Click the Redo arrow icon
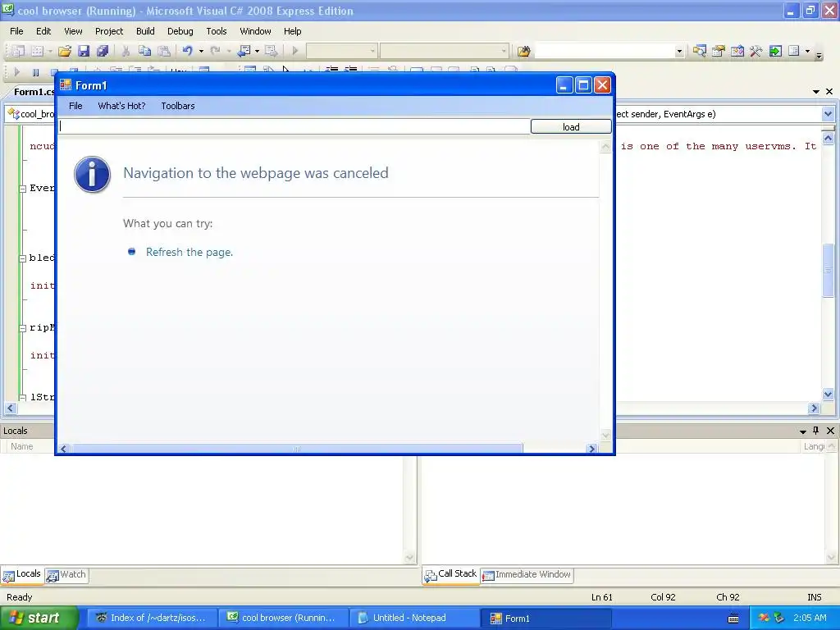The image size is (840, 630). click(x=216, y=51)
